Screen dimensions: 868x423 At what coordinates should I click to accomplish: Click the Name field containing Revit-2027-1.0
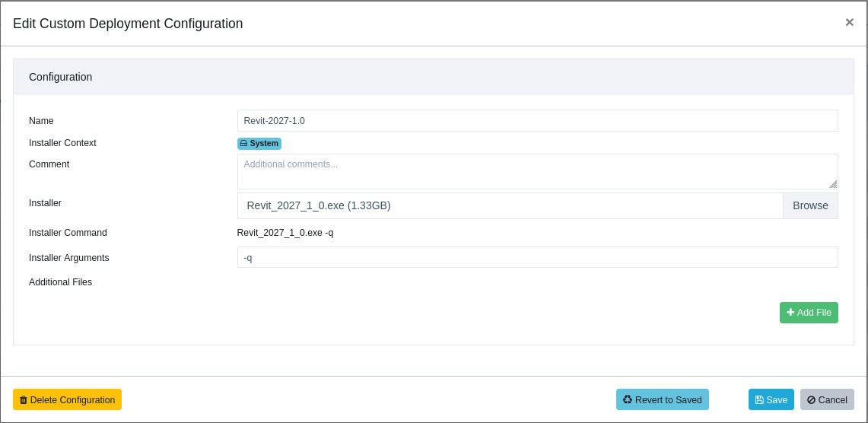(538, 121)
